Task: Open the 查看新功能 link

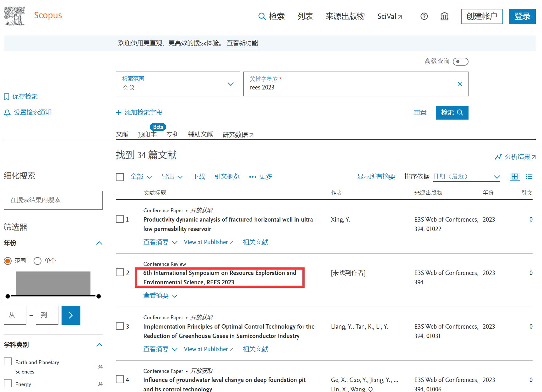Action: pos(242,43)
